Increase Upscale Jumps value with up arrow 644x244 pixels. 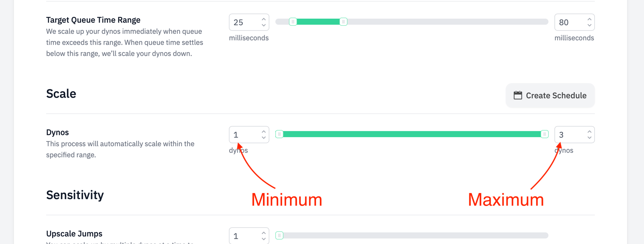point(264,233)
